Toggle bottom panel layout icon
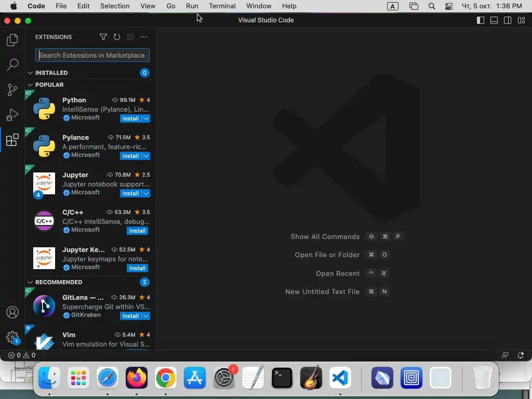Image resolution: width=532 pixels, height=399 pixels. tap(494, 20)
